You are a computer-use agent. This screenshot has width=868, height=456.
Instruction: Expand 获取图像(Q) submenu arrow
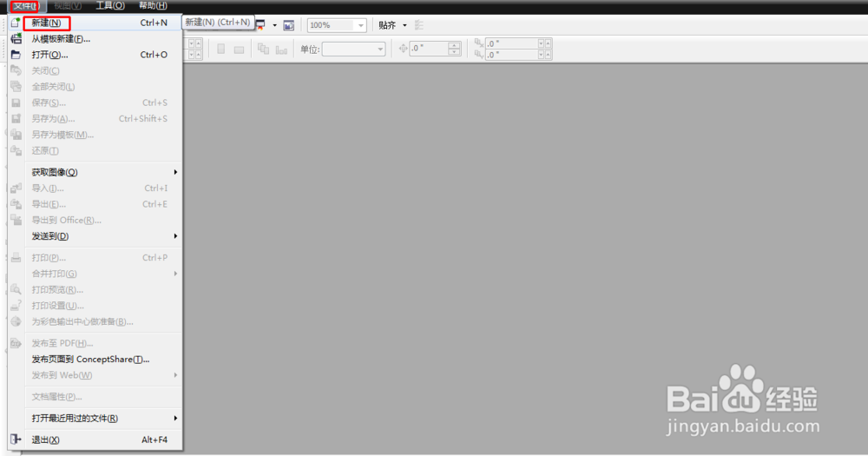175,172
